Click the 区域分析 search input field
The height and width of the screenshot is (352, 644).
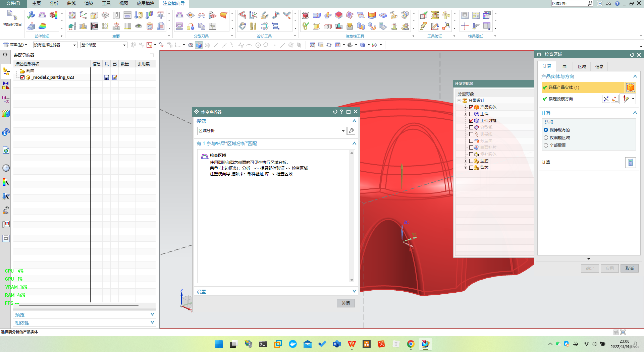[x=269, y=131]
